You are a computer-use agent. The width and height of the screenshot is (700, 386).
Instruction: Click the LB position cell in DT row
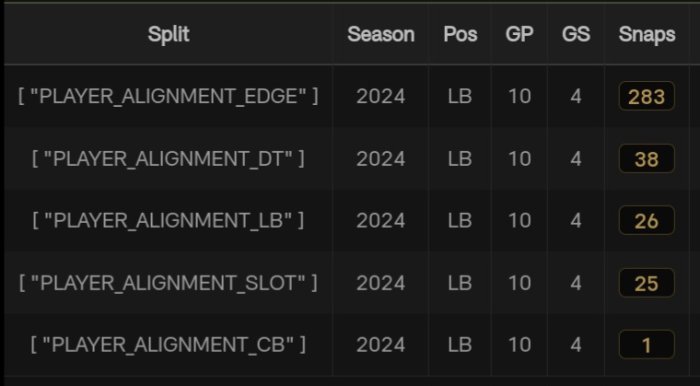pyautogui.click(x=460, y=158)
